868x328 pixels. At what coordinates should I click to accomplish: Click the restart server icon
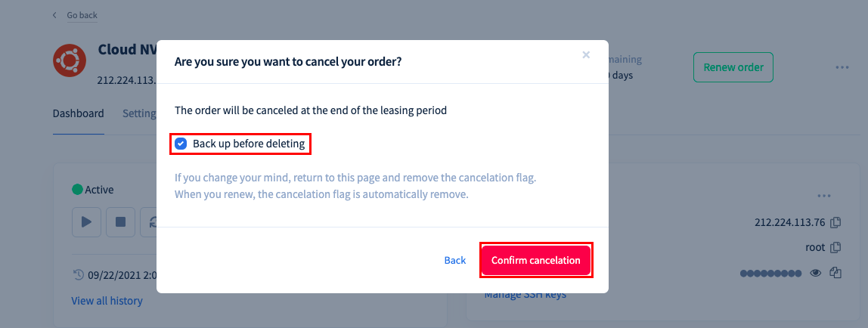click(148, 221)
